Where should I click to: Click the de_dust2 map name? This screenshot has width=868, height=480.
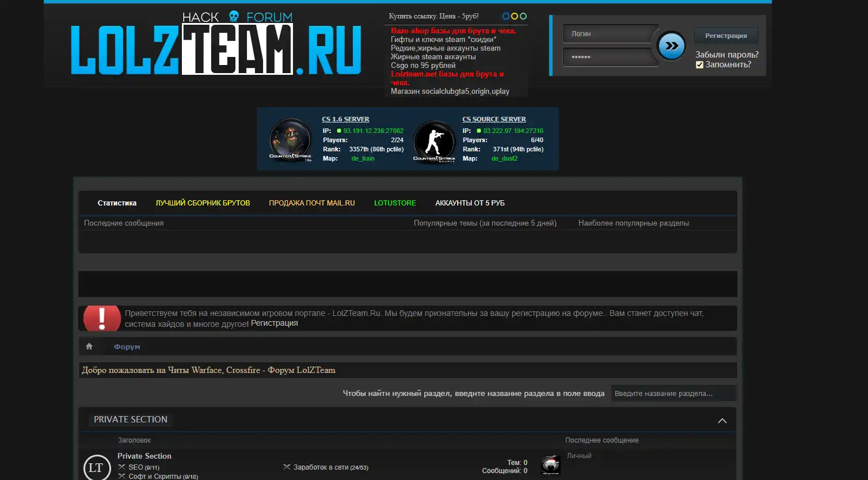tap(504, 158)
